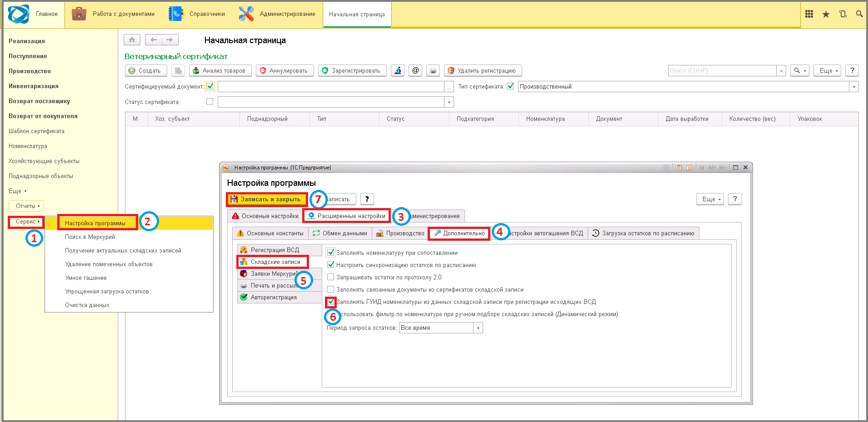
Task: Click the 1C application logo icon
Action: pos(19,14)
